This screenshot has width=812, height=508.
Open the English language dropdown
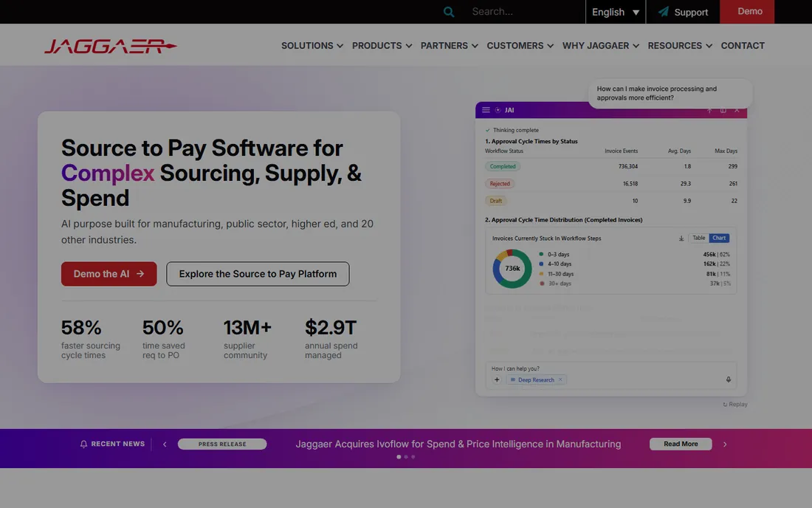point(615,12)
